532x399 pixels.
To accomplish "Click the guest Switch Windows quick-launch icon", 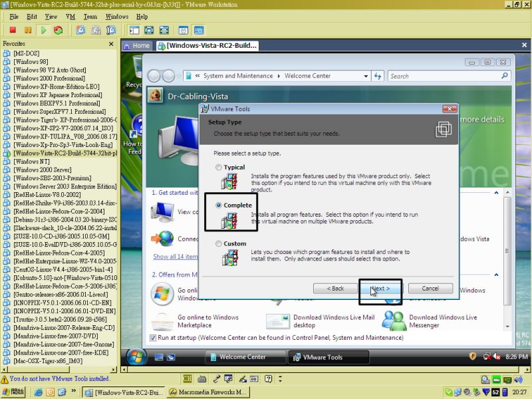I will [x=171, y=357].
